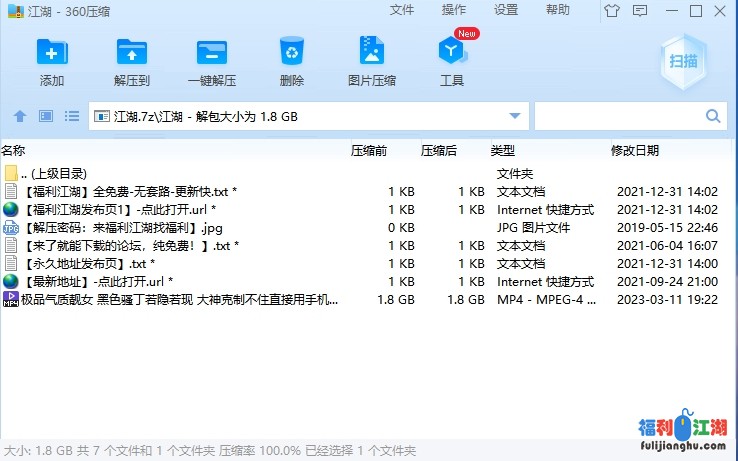Click text file icon of 【永久地址发布页】.txt
Viewport: 738px width, 461px height.
click(x=11, y=263)
